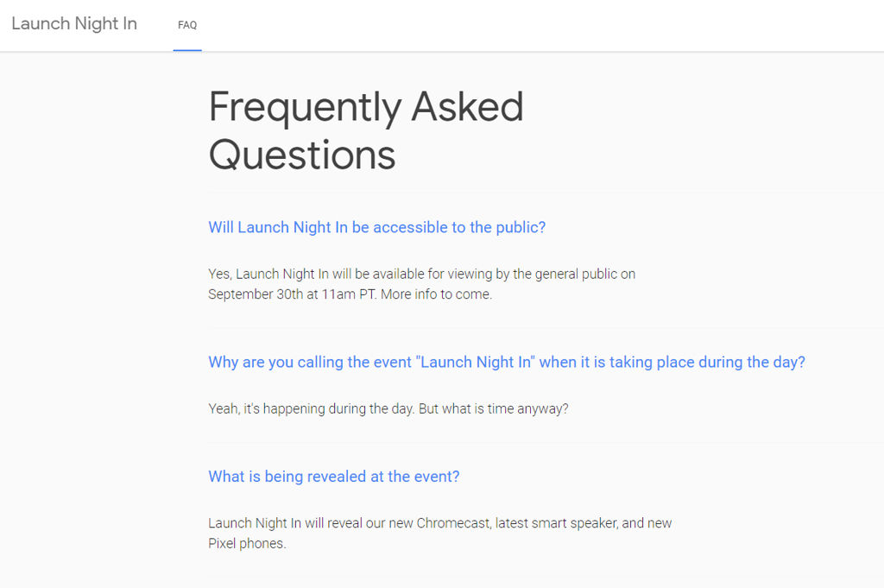Screen dimensions: 884x588
Task: Click the Launch Night In site title
Action: click(x=74, y=24)
